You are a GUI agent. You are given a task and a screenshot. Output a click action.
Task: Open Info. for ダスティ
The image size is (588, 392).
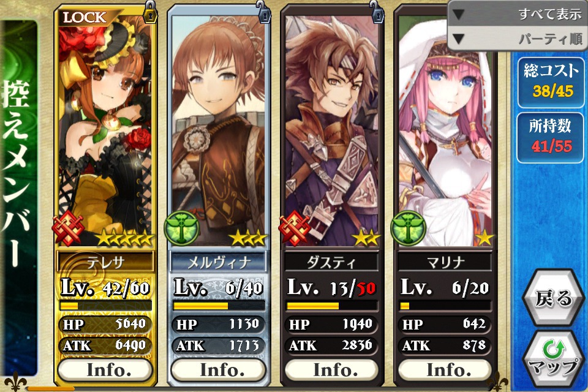[x=332, y=370]
